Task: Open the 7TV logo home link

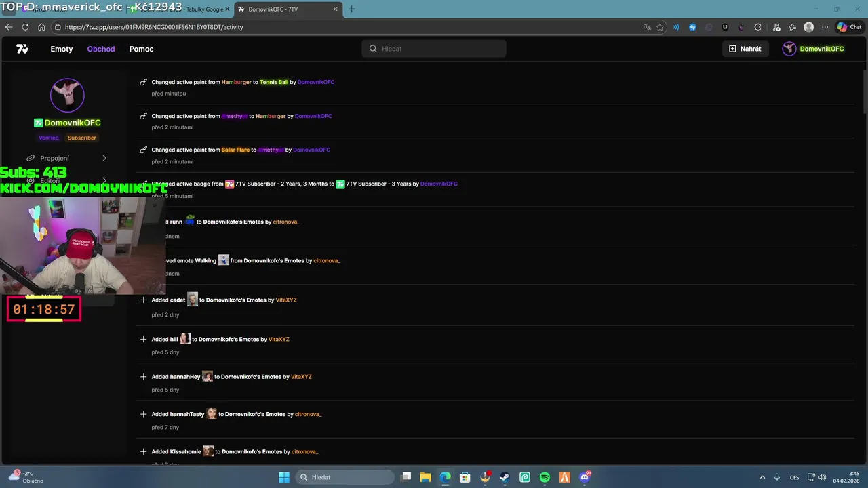Action: pos(22,49)
